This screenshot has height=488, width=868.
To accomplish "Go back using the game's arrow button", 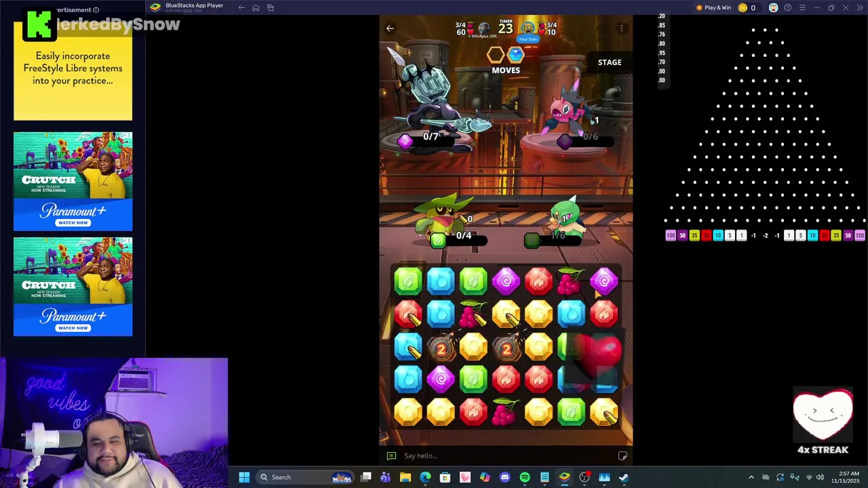I will coord(390,28).
